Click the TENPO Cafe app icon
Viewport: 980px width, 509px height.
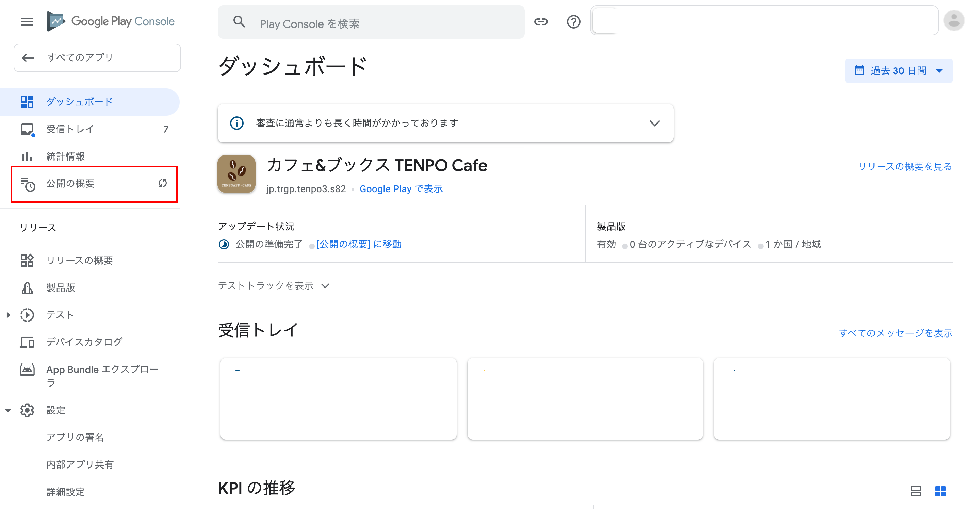click(x=236, y=174)
